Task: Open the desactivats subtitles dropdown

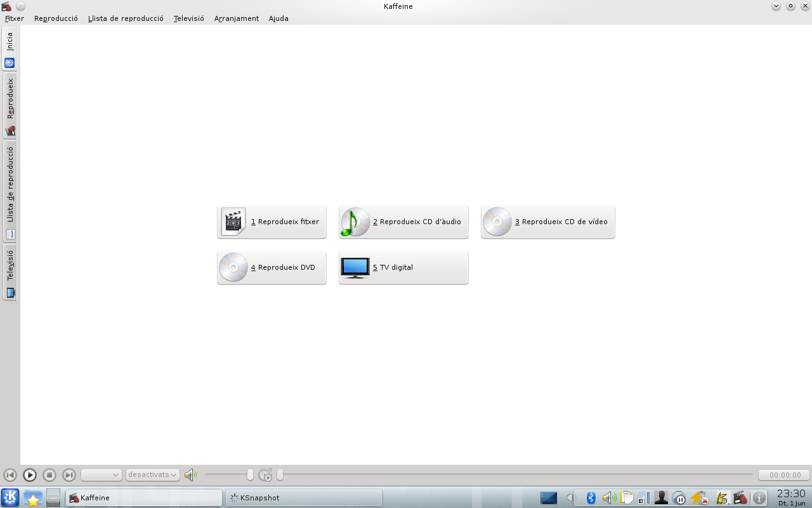Action: point(153,475)
